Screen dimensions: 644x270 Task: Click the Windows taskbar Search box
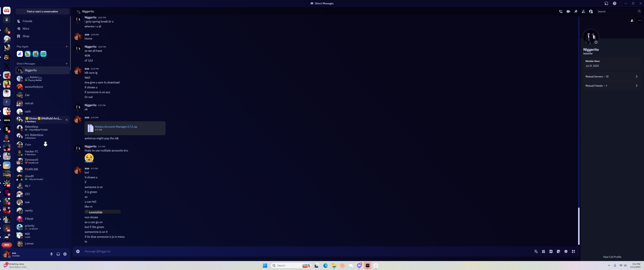pos(291,266)
